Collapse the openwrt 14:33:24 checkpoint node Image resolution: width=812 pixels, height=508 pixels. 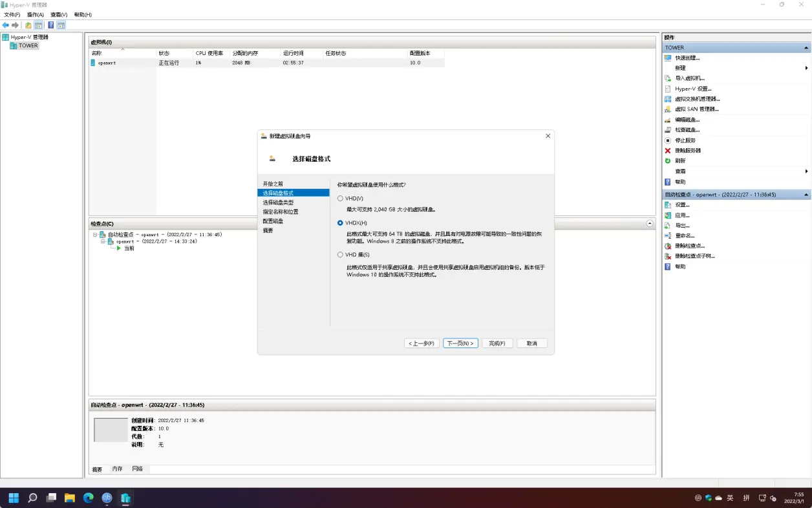[x=103, y=241]
